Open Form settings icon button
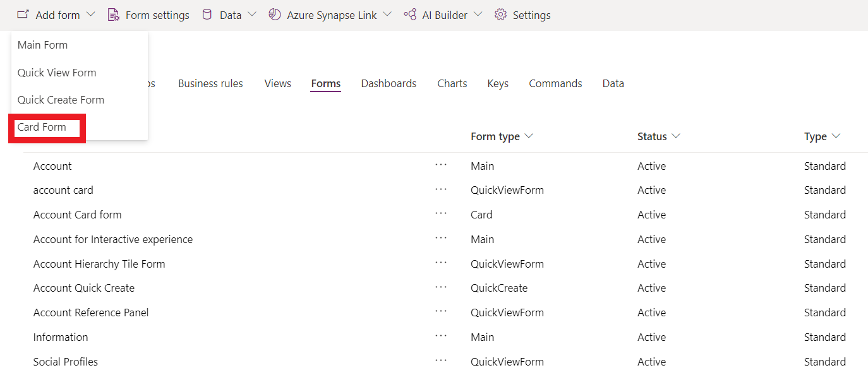The width and height of the screenshot is (868, 375). coord(114,15)
